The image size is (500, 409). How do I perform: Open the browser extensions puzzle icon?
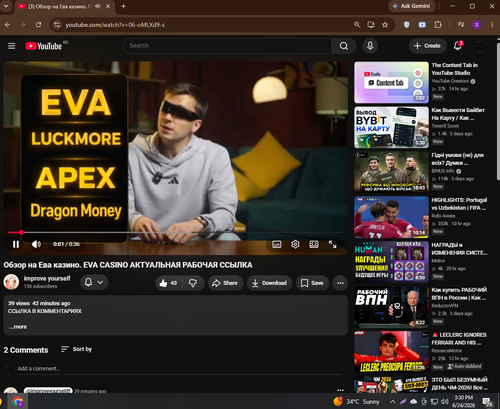(438, 25)
